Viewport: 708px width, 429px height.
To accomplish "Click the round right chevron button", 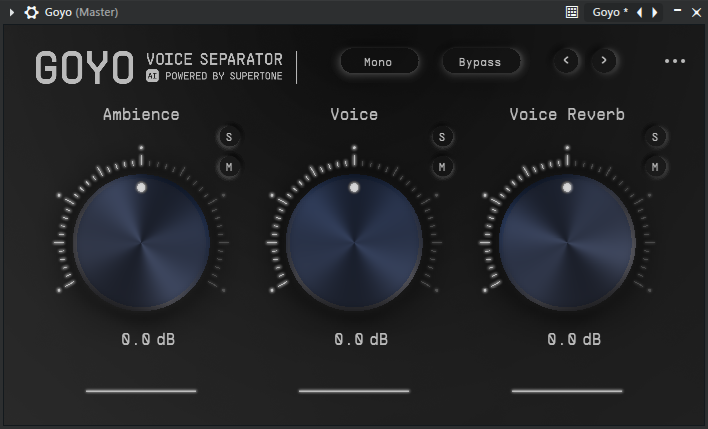I will click(603, 61).
